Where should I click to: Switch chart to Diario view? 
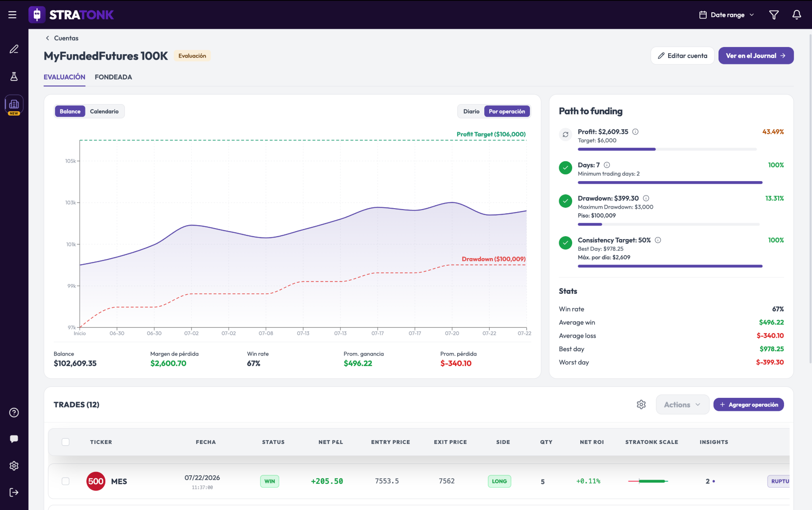[x=471, y=111]
